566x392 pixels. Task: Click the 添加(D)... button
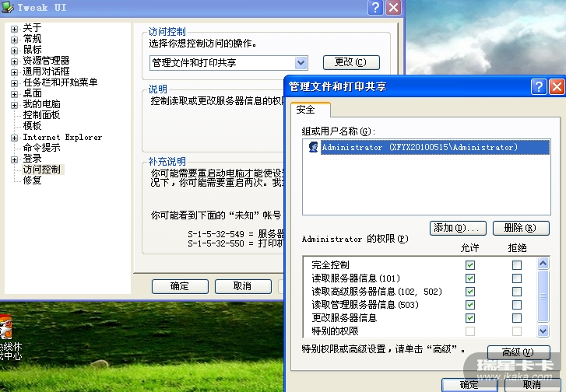click(x=458, y=228)
